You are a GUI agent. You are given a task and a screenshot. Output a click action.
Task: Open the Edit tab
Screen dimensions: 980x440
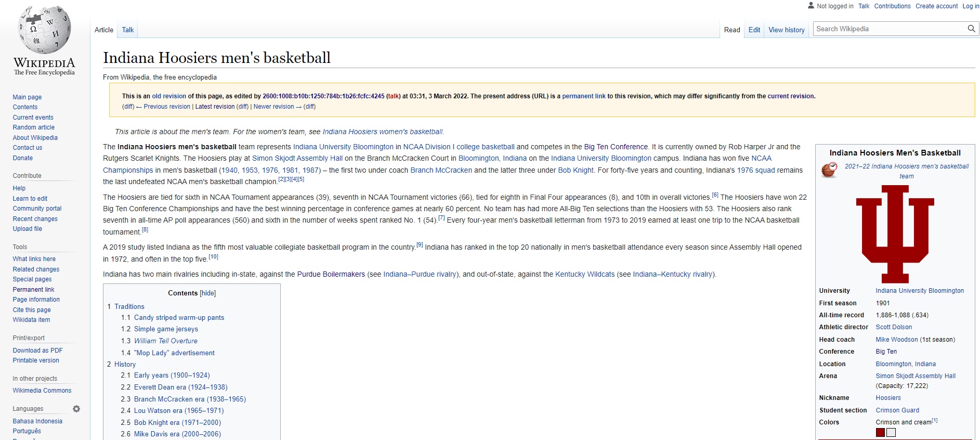tap(754, 30)
